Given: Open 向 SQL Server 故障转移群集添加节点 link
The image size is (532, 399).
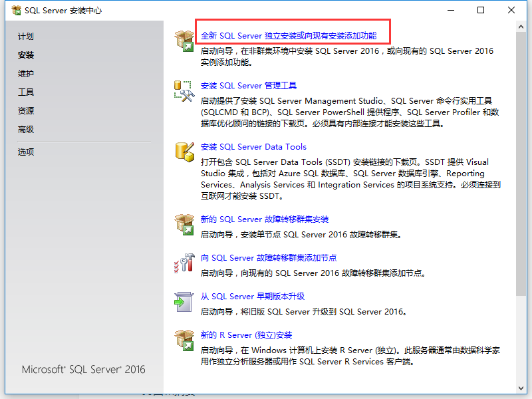Looking at the screenshot, I should click(x=269, y=258).
